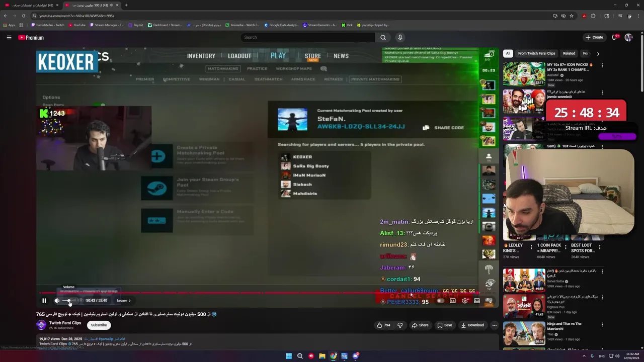Screen dimensions: 644x362
Task: Open options for the jeenie.weenie video
Action: [x=602, y=93]
